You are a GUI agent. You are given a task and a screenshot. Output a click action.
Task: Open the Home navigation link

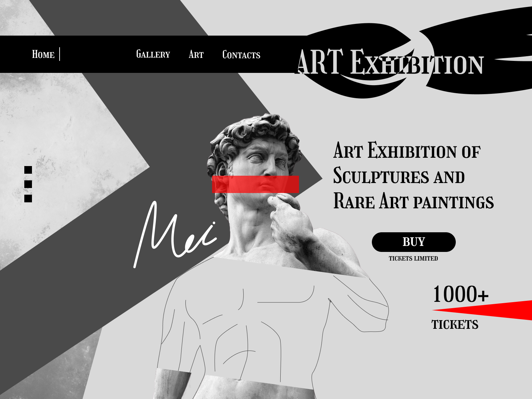coord(43,54)
